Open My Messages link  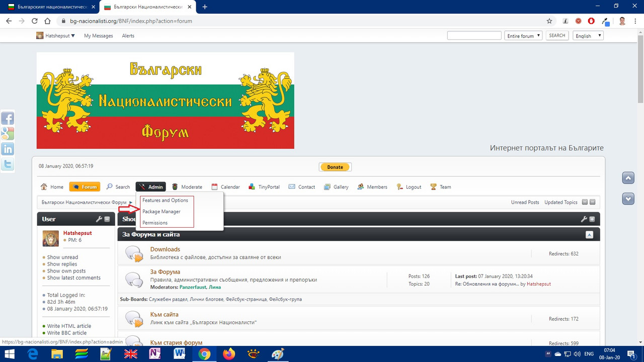[99, 36]
